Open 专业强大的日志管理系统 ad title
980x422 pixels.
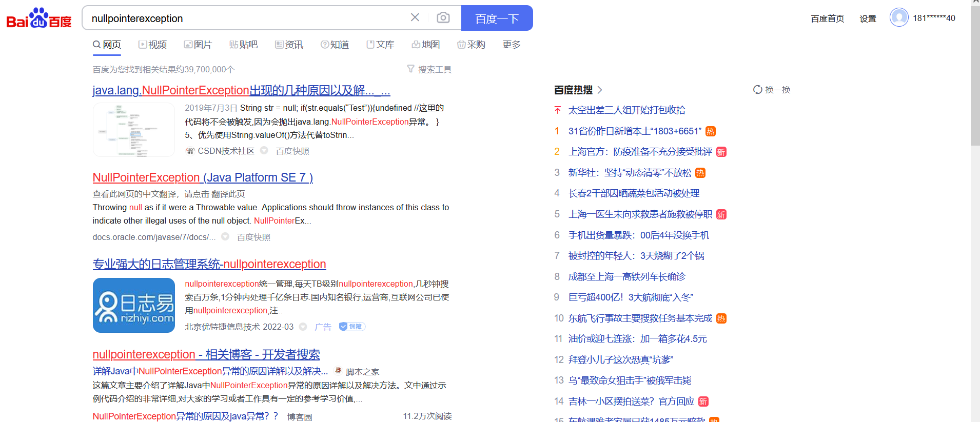[x=209, y=264]
